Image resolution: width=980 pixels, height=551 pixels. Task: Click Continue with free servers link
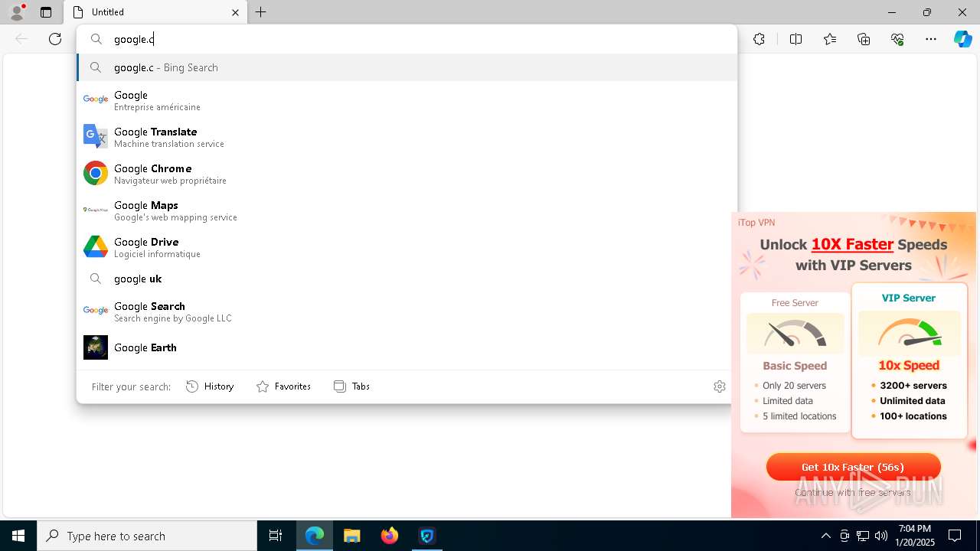[x=853, y=492]
